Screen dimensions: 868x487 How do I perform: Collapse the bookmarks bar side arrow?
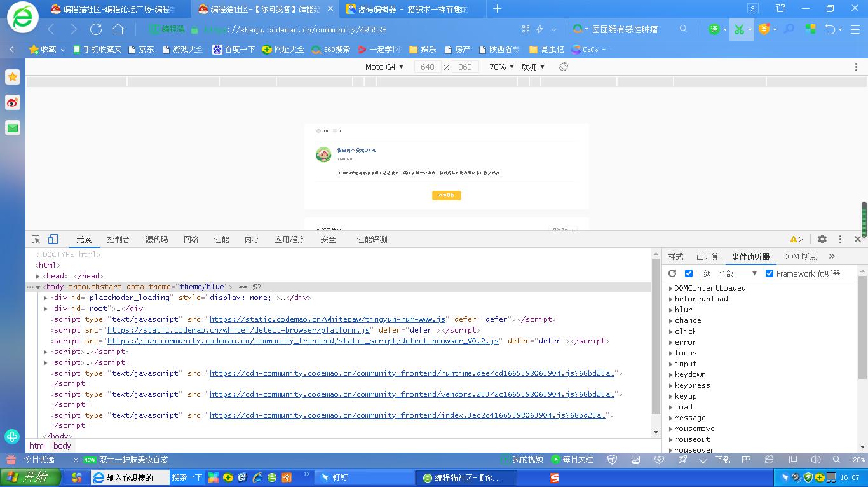[x=13, y=49]
